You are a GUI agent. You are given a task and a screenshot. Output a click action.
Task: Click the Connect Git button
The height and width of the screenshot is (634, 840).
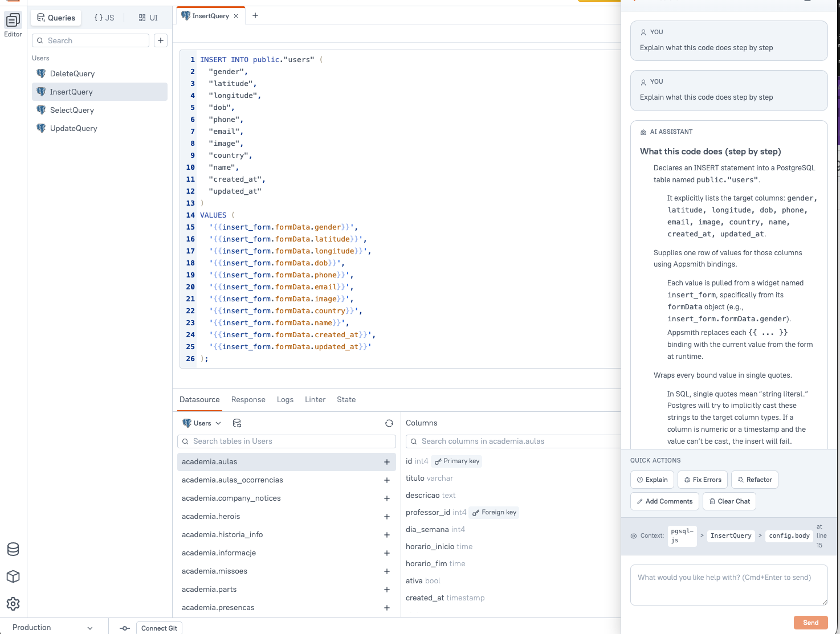click(159, 628)
